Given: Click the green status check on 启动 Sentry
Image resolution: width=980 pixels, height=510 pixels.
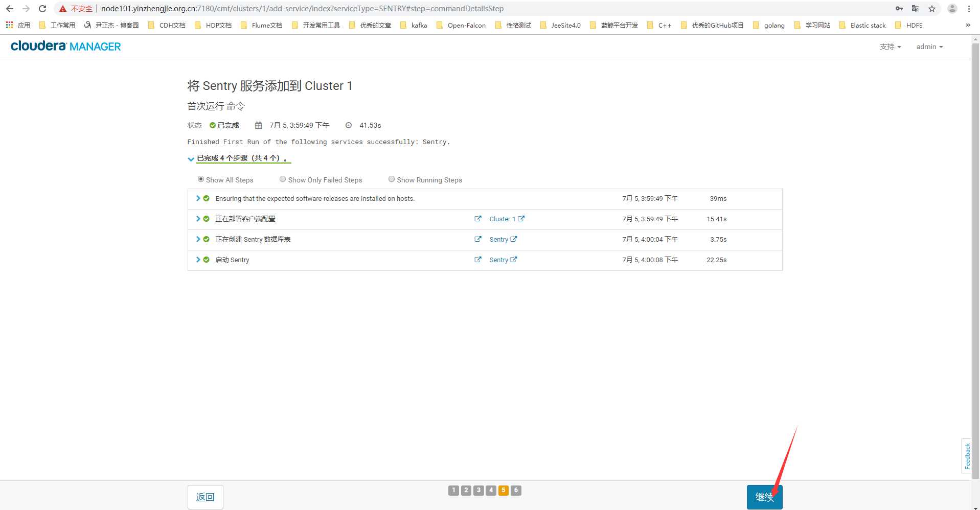Looking at the screenshot, I should 207,260.
